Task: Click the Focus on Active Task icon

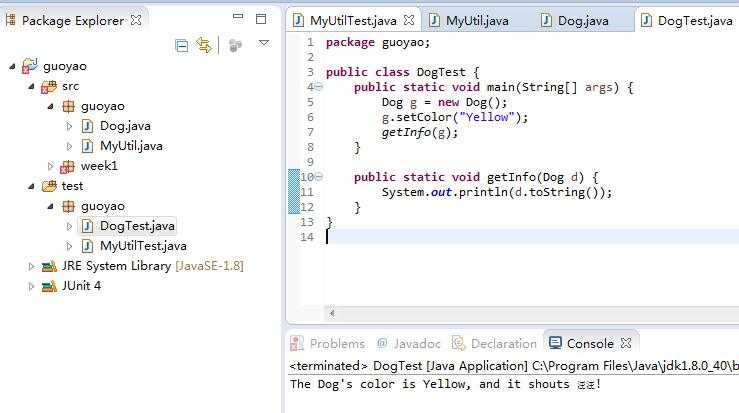Action: coord(235,45)
